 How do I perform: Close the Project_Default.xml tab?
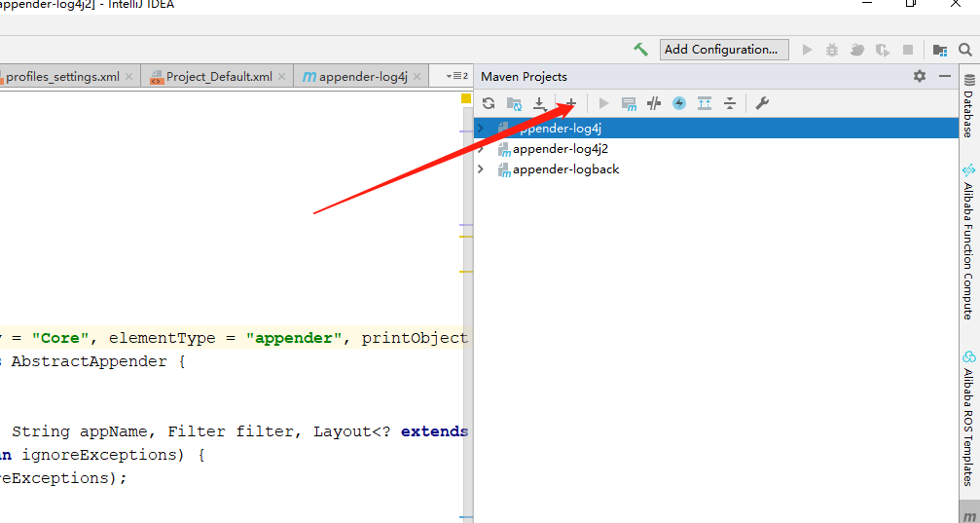[282, 76]
